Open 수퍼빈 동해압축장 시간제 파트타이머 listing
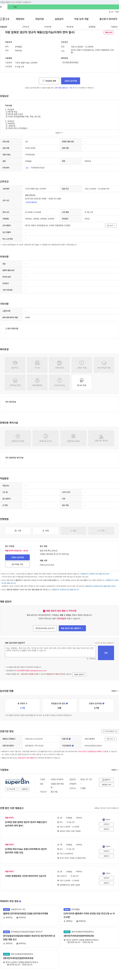 tap(26, 876)
